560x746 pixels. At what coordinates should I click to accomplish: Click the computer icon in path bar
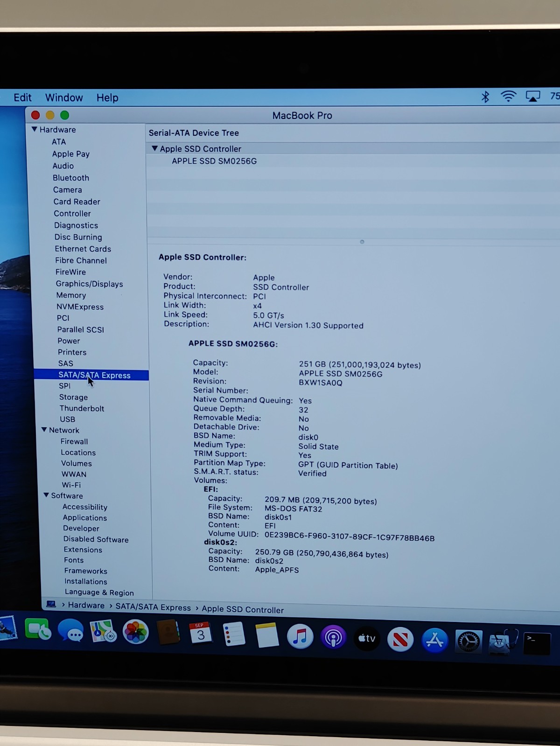(51, 604)
